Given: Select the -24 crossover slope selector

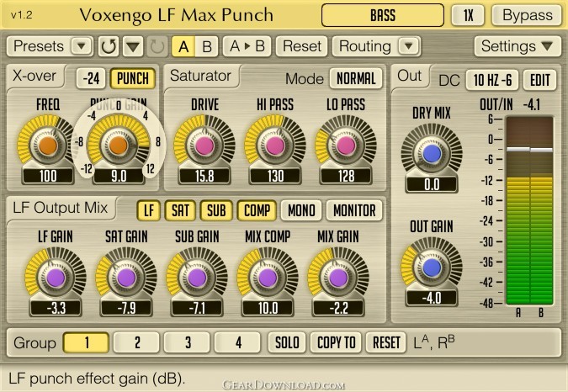Looking at the screenshot, I should (91, 78).
